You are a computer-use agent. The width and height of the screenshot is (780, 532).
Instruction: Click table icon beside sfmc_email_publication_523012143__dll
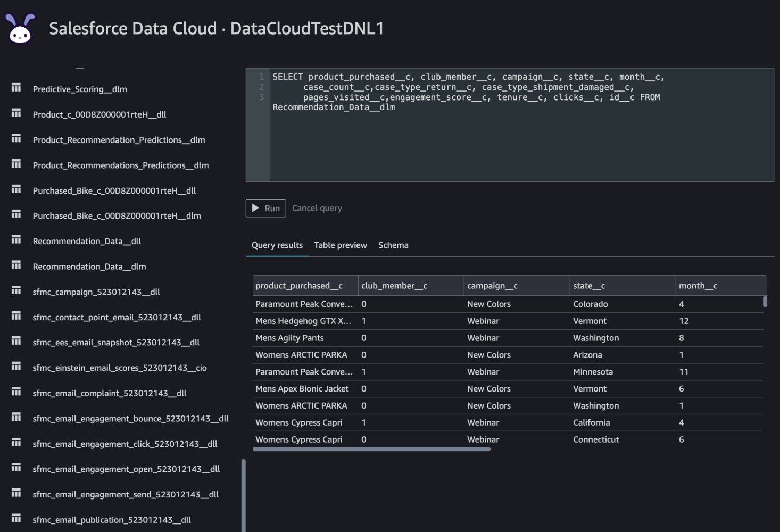[x=16, y=519]
